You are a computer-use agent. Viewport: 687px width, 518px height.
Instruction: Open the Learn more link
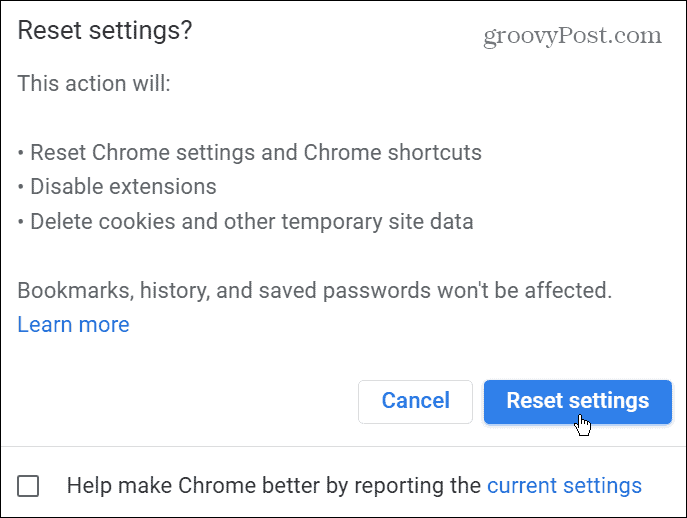pyautogui.click(x=73, y=325)
